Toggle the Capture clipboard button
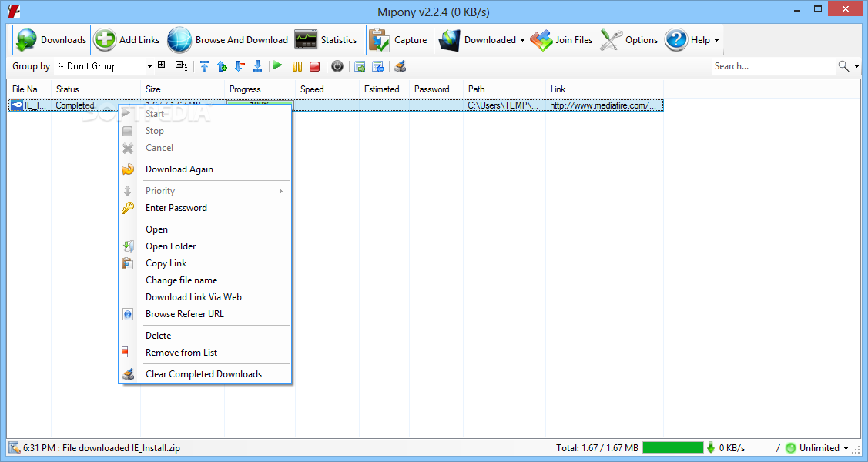The width and height of the screenshot is (868, 462). (398, 40)
